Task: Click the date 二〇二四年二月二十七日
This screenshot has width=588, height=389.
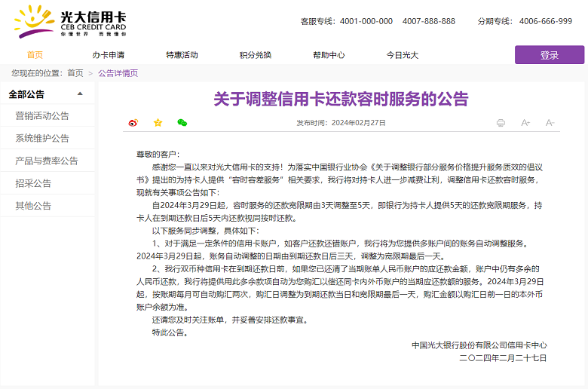Action: point(503,358)
